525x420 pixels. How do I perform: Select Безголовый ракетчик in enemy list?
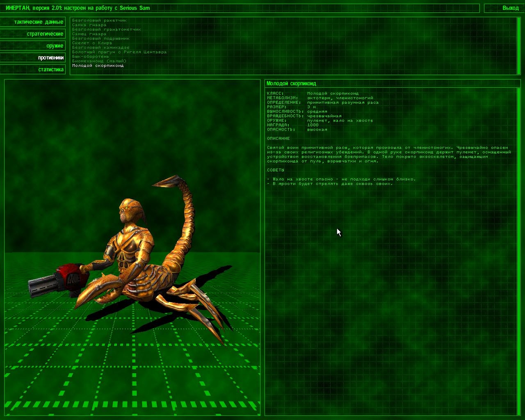100,20
